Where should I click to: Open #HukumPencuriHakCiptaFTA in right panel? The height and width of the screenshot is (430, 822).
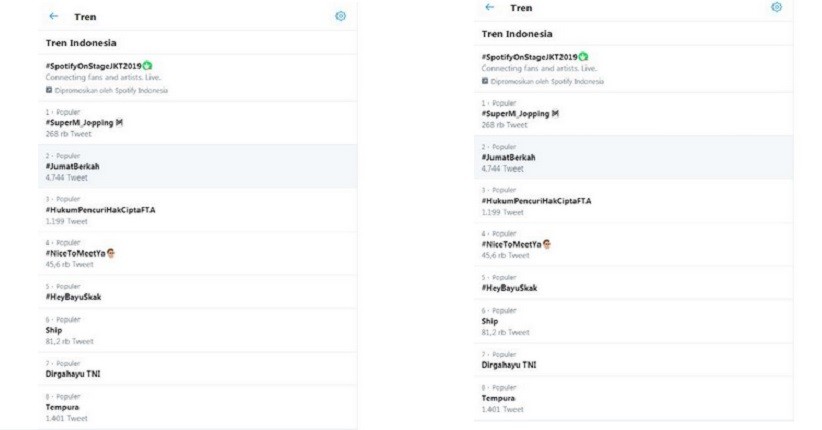pyautogui.click(x=536, y=201)
